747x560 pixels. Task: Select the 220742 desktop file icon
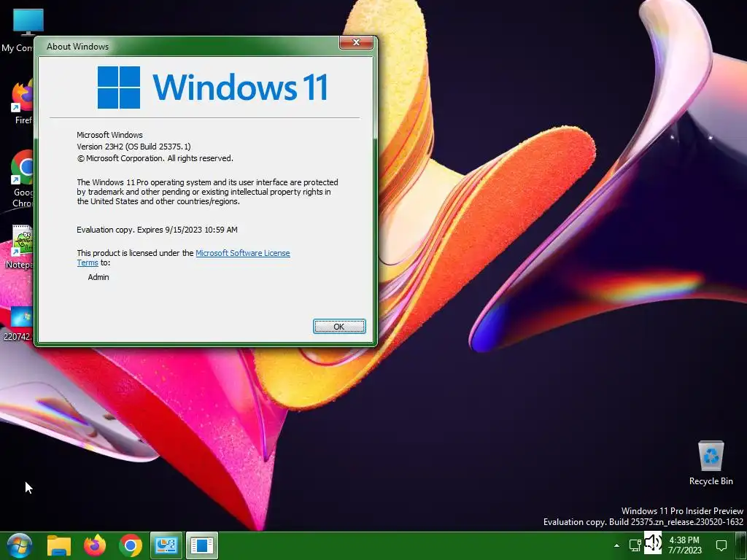[x=18, y=324]
